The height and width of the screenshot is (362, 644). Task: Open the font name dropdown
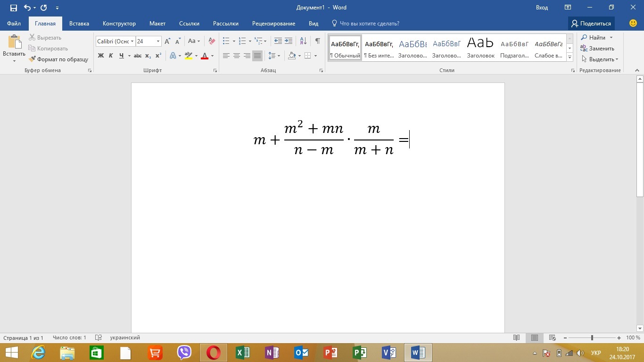[x=132, y=41]
